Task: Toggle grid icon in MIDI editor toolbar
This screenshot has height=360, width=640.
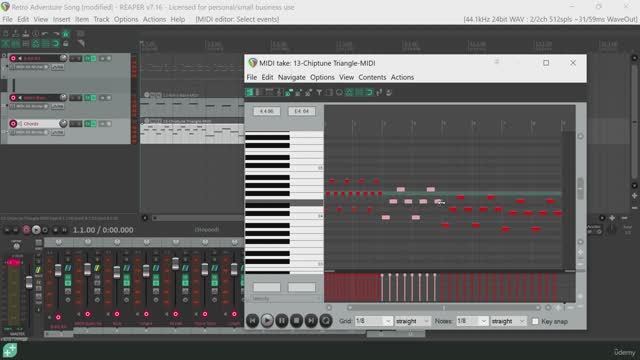Action: click(359, 93)
